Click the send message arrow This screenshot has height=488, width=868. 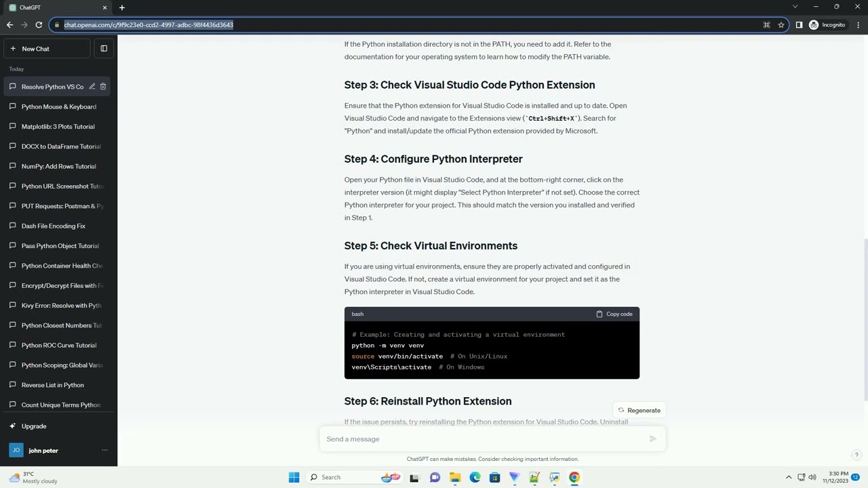[x=652, y=439]
